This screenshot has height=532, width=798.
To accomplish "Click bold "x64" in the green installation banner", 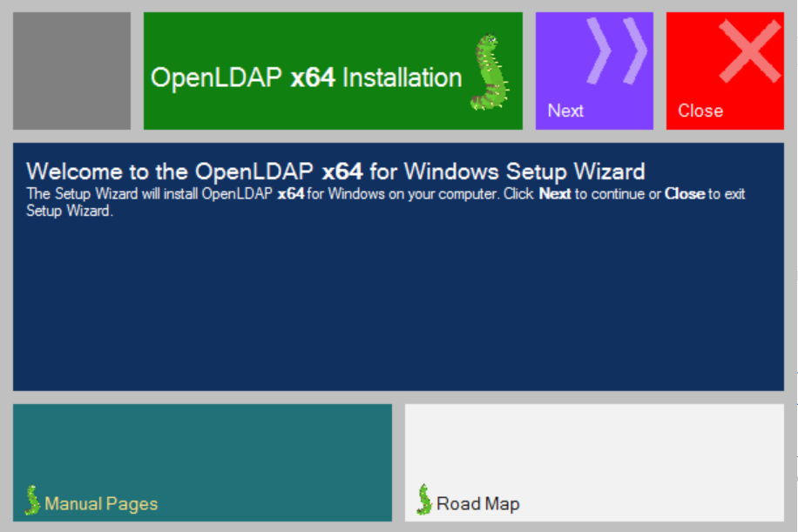I will pos(313,77).
